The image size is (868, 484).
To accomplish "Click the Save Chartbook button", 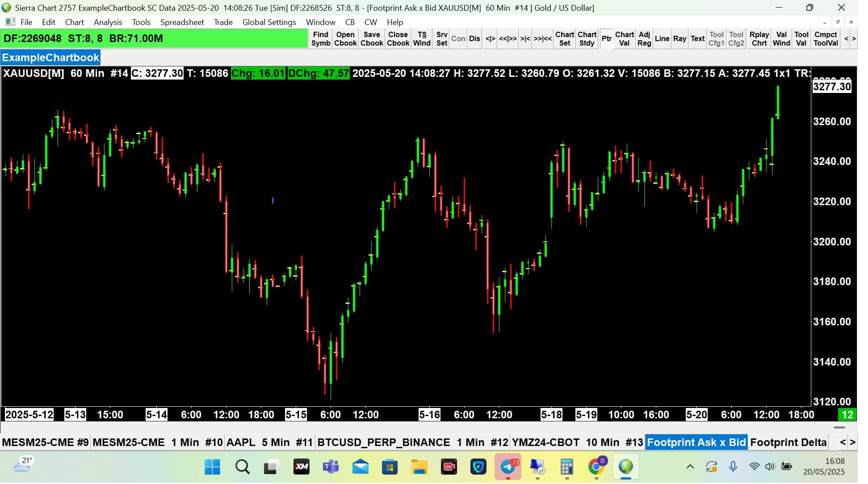I will [x=371, y=39].
